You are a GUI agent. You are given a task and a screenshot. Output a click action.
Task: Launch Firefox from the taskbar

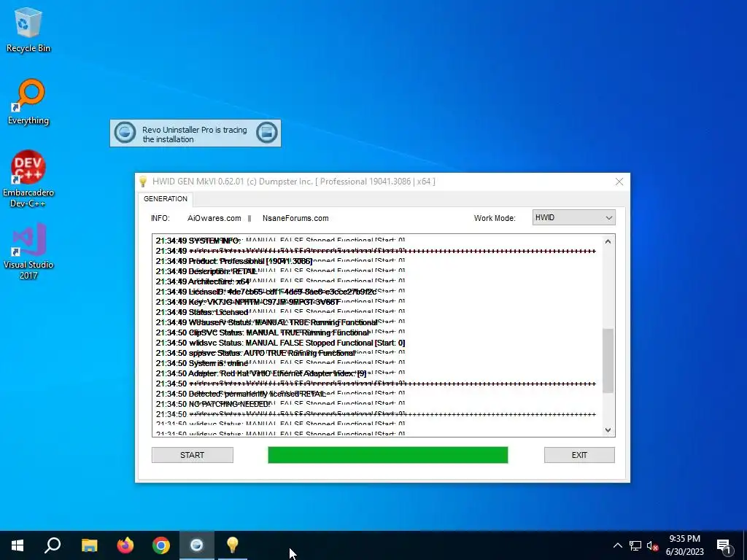pyautogui.click(x=125, y=545)
